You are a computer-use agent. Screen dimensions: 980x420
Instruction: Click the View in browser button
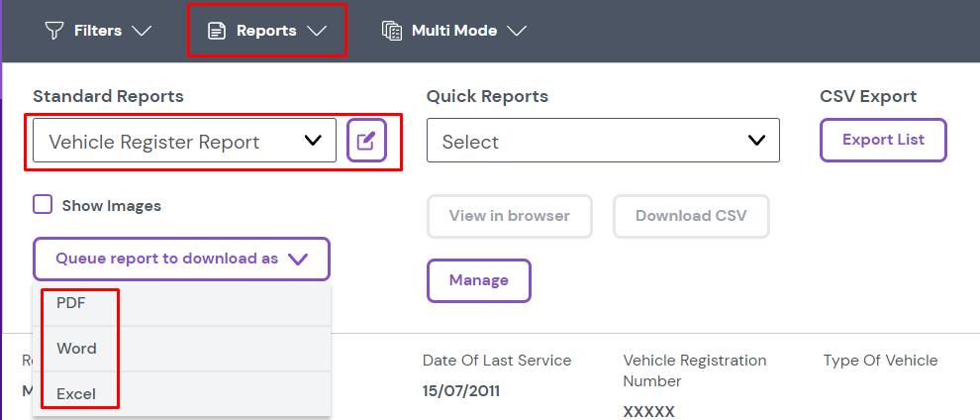509,216
